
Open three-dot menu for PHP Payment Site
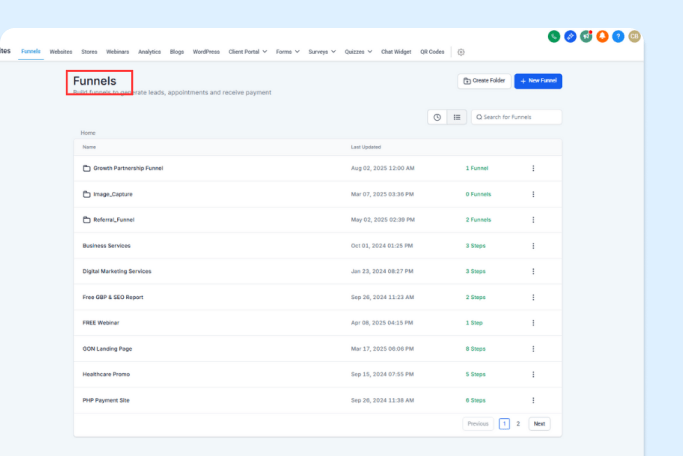pyautogui.click(x=533, y=400)
